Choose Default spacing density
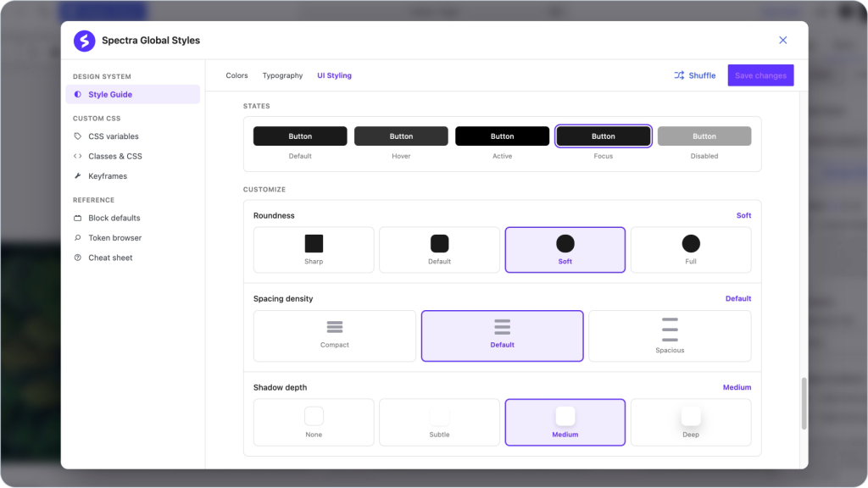 pos(502,335)
